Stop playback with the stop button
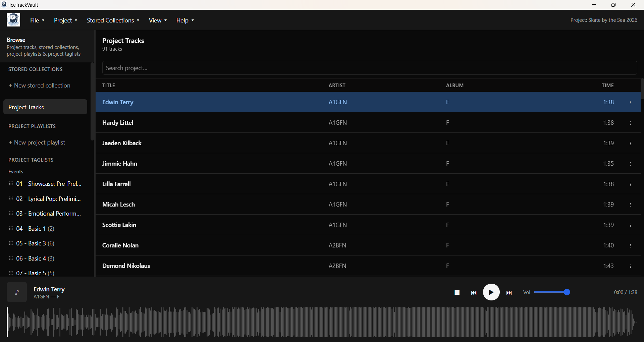 (x=457, y=292)
